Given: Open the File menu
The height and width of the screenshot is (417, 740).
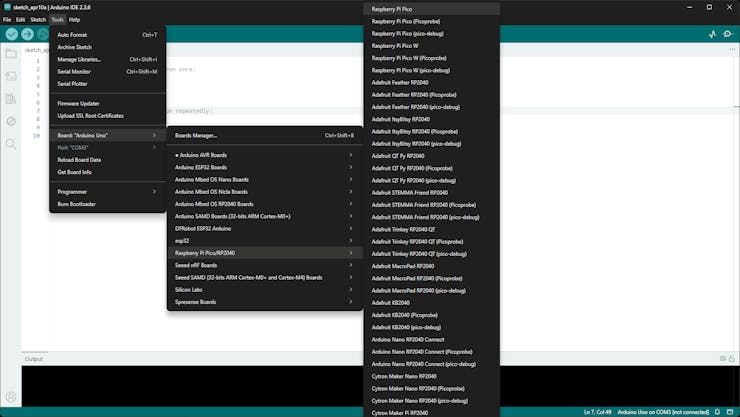Looking at the screenshot, I should pyautogui.click(x=7, y=20).
